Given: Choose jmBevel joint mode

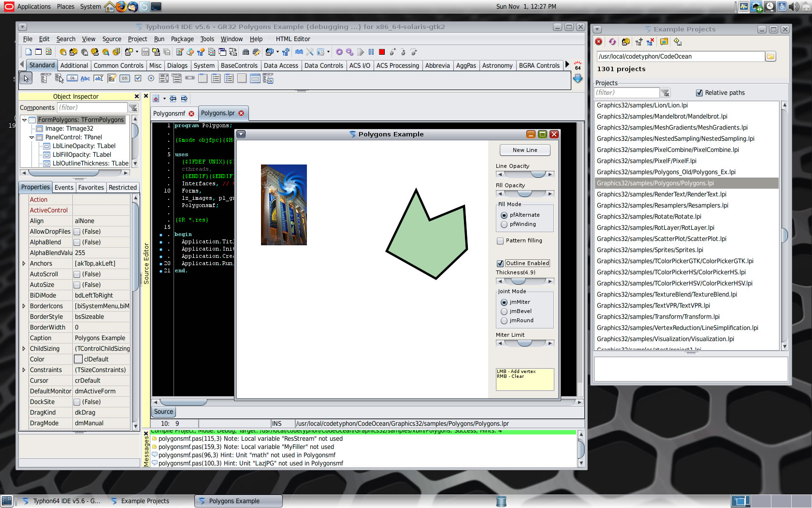Looking at the screenshot, I should point(504,312).
